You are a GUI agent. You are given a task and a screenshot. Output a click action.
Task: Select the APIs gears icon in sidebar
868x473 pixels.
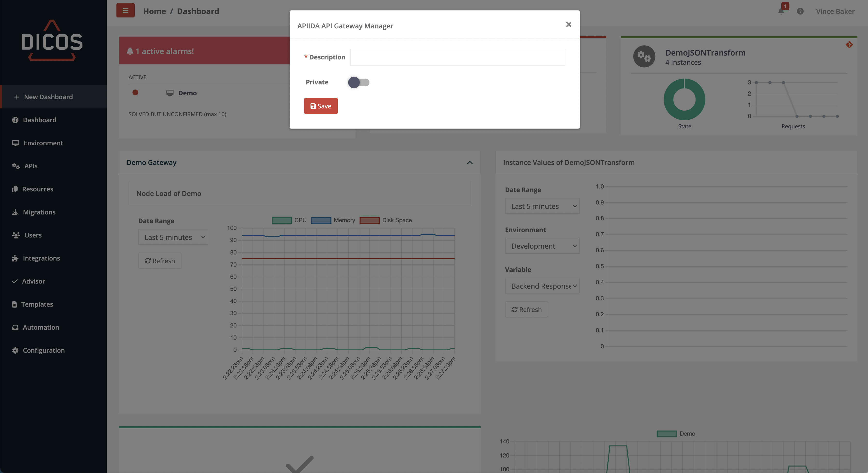click(x=16, y=166)
